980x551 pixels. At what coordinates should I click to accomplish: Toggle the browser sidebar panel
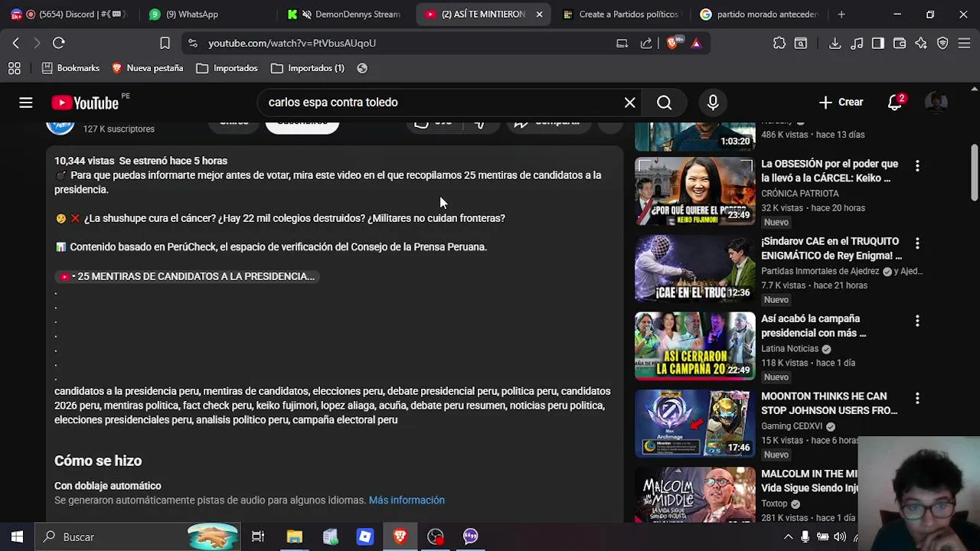coord(878,44)
